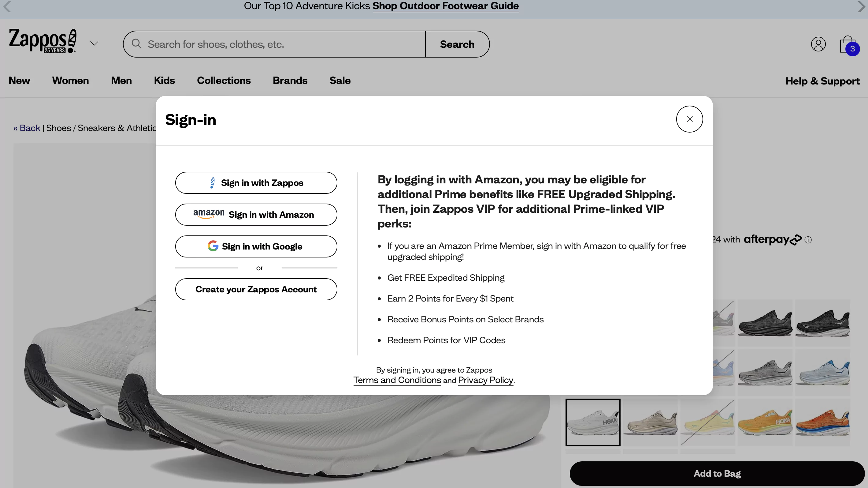Open the Privacy Policy link
Image resolution: width=868 pixels, height=488 pixels.
pos(486,380)
